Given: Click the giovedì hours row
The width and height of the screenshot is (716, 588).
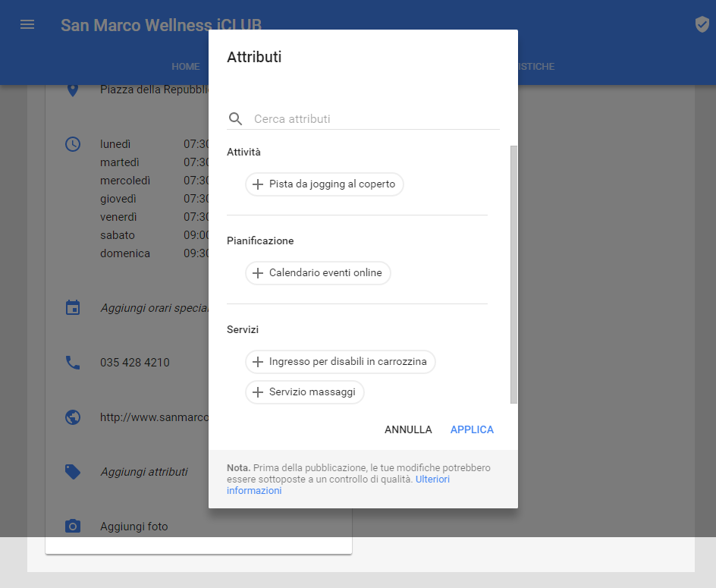Looking at the screenshot, I should click(154, 199).
